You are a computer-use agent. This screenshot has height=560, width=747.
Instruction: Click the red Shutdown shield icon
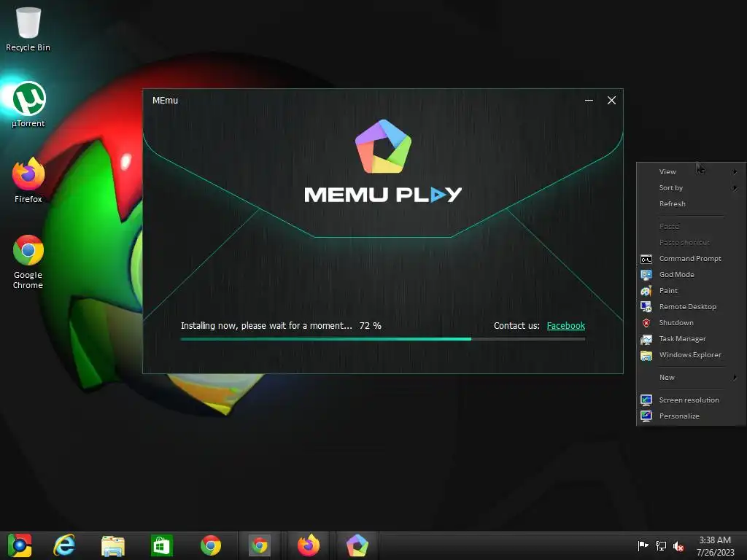click(x=646, y=323)
